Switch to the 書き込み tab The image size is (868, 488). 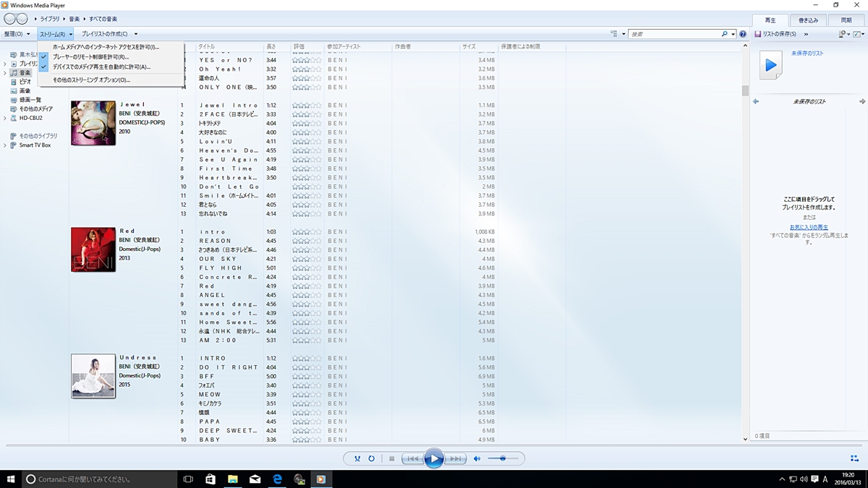click(x=808, y=20)
